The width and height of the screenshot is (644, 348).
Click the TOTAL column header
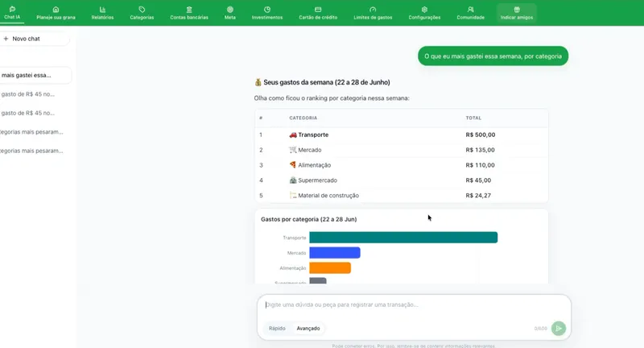(473, 118)
